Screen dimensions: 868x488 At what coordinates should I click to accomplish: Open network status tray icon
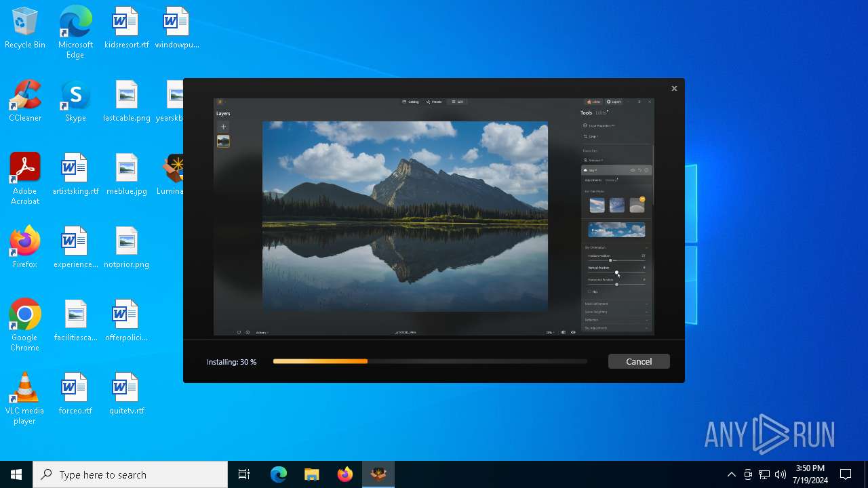[764, 474]
